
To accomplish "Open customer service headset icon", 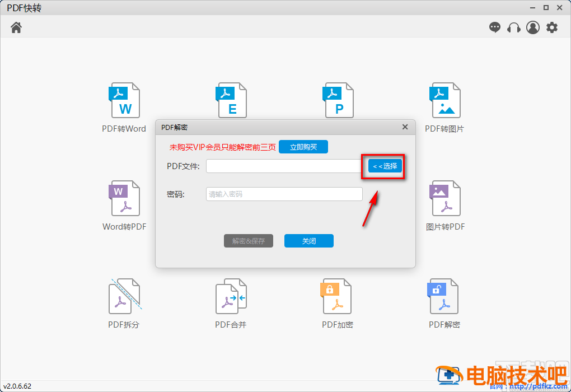I will coord(513,27).
